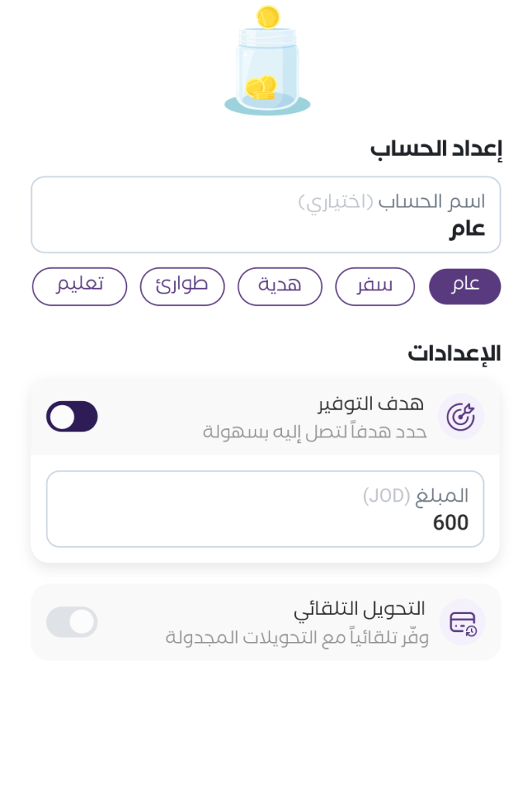This screenshot has height=793, width=532.
Task: Click the amount (المبلغ) JOD field
Action: (265, 509)
